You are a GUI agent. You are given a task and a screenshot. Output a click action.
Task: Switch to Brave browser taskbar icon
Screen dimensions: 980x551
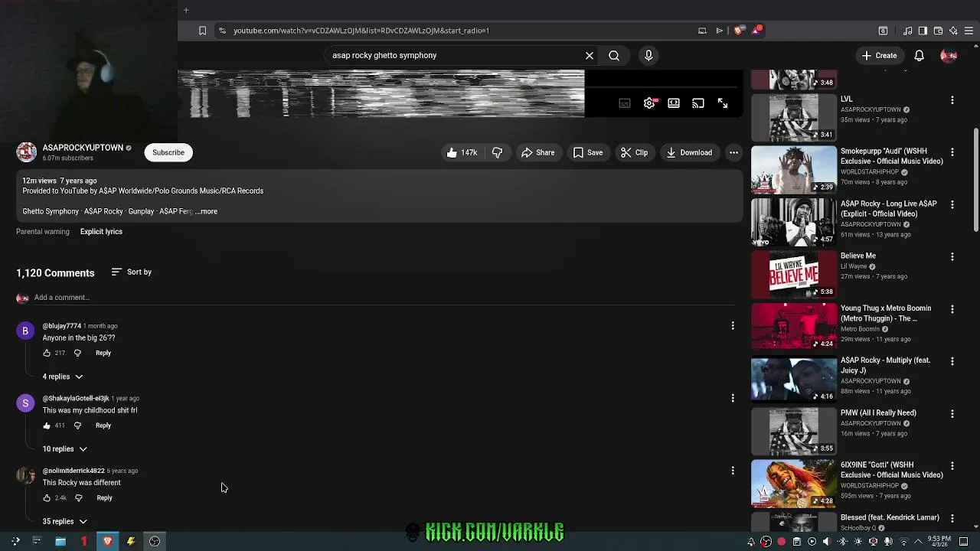[x=107, y=542]
